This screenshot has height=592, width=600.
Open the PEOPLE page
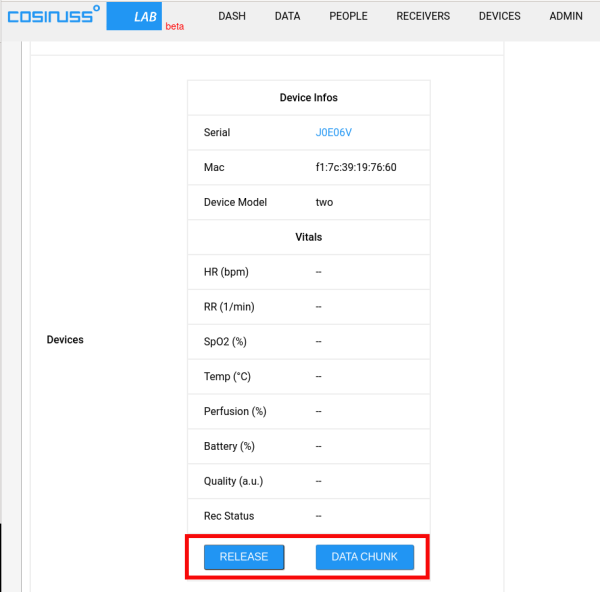(x=348, y=16)
